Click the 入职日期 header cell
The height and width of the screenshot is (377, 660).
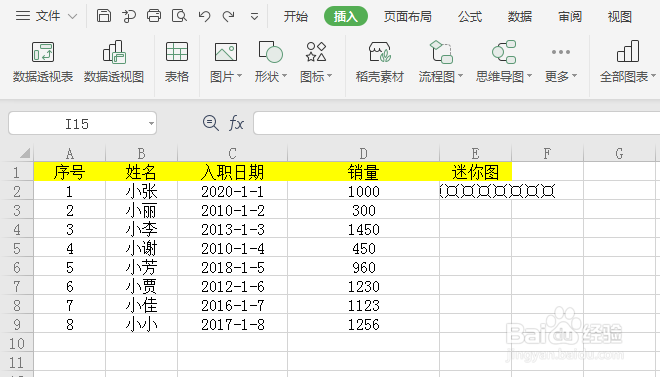coord(232,172)
